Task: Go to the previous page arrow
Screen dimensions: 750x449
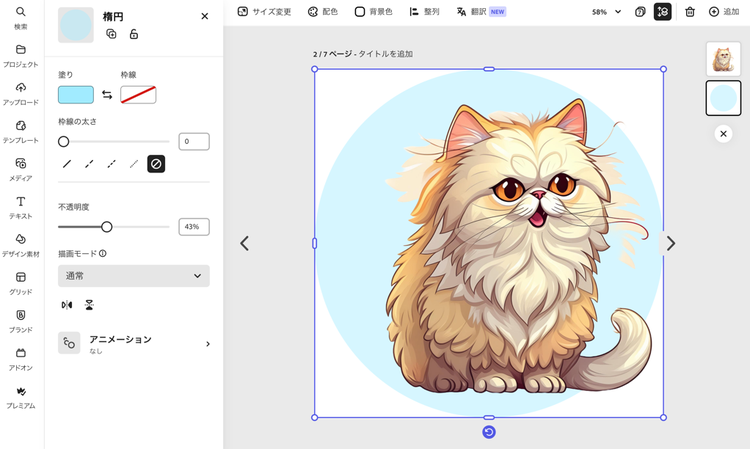Action: [244, 243]
